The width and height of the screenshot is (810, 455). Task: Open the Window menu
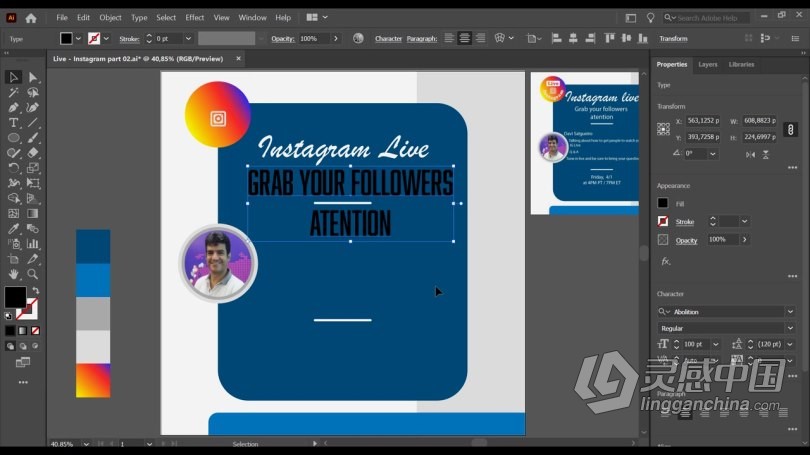[x=252, y=18]
